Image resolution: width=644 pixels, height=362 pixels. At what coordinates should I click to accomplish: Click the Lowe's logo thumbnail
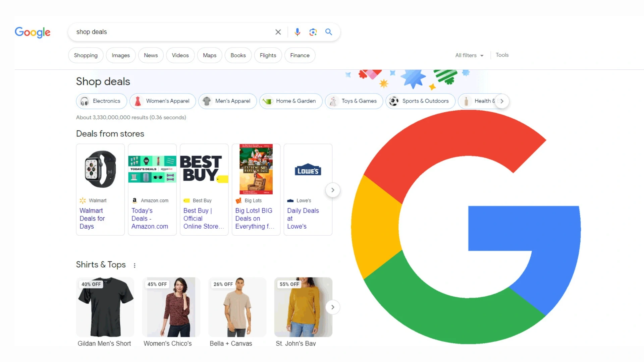(x=308, y=170)
